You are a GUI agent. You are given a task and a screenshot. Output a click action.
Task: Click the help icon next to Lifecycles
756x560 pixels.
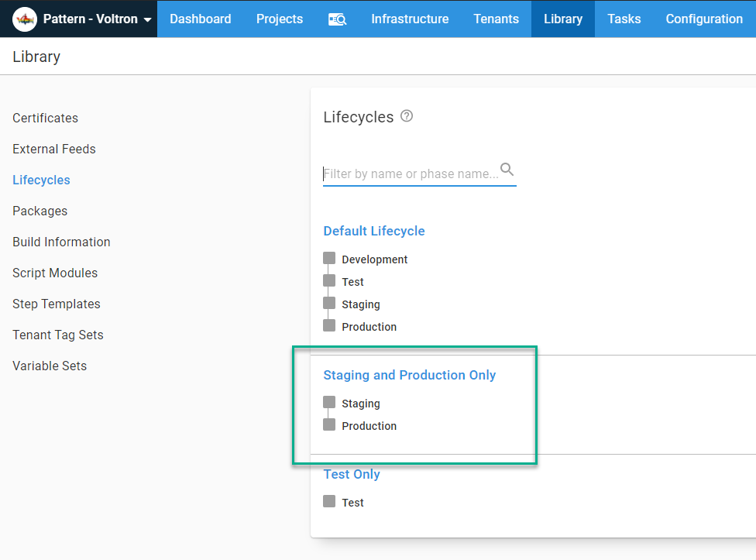pos(406,115)
